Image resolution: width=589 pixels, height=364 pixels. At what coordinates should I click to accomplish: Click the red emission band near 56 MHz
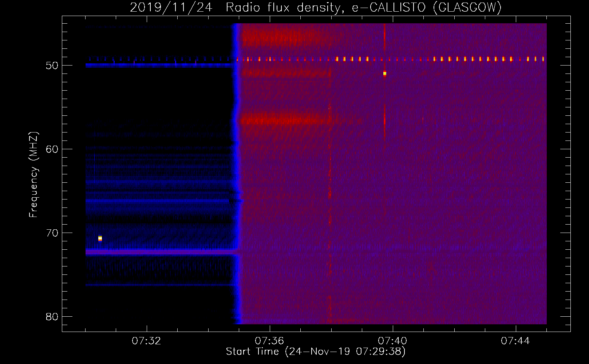coord(284,119)
